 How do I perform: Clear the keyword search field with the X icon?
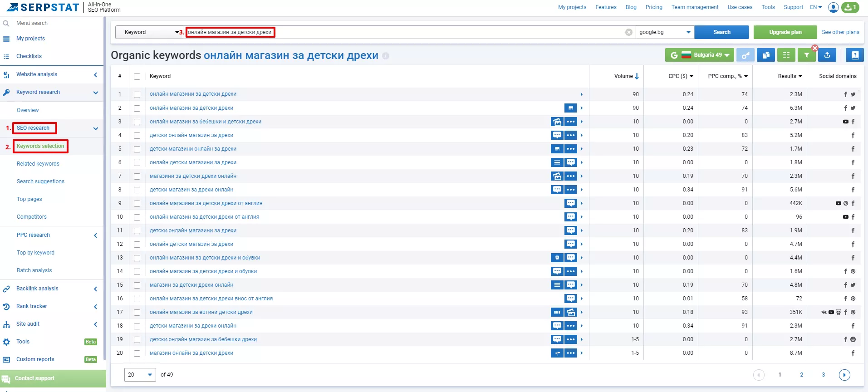[628, 32]
